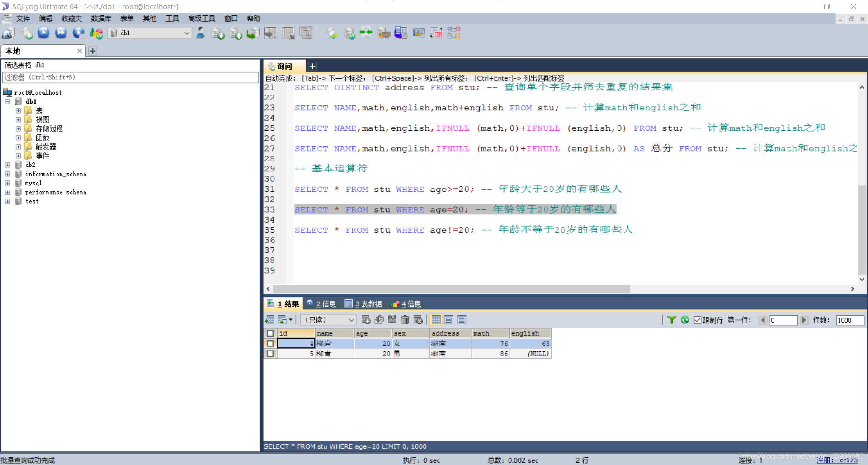Open the 高级工具 menu
The height and width of the screenshot is (465, 868).
click(x=202, y=19)
